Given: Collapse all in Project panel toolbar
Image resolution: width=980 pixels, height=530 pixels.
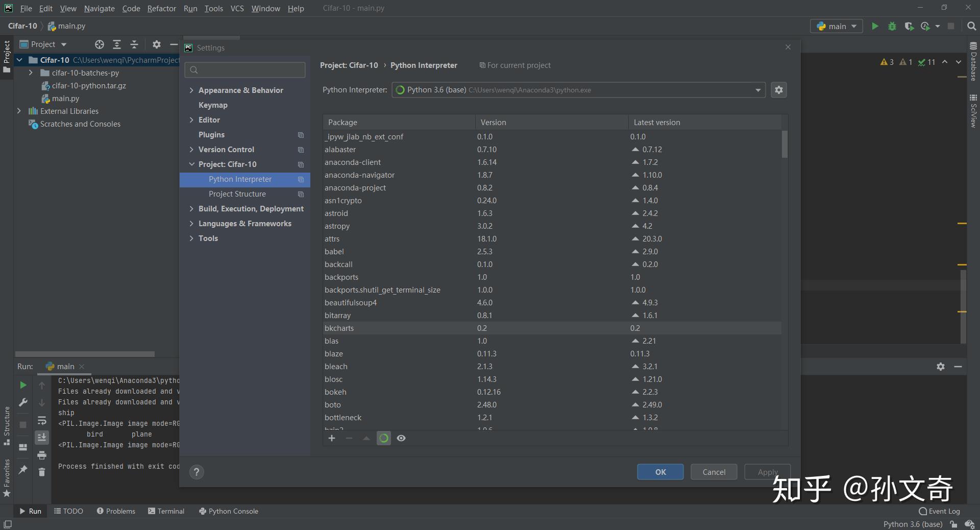Looking at the screenshot, I should (134, 44).
